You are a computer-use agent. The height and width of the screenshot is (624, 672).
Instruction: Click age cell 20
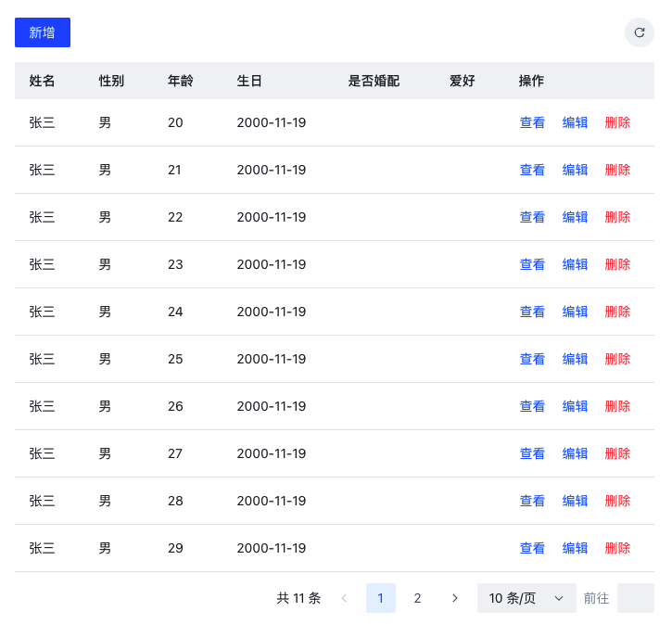click(175, 122)
